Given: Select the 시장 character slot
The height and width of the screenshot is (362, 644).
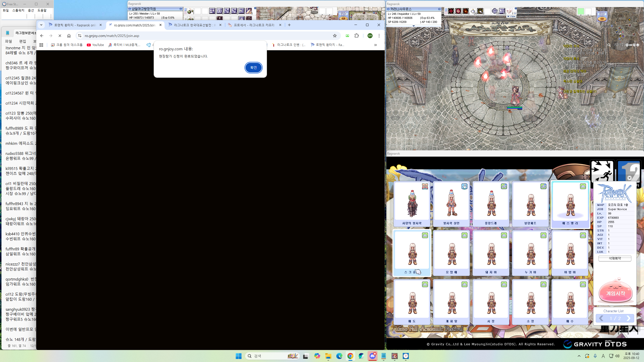Looking at the screenshot, I should pos(491,302).
